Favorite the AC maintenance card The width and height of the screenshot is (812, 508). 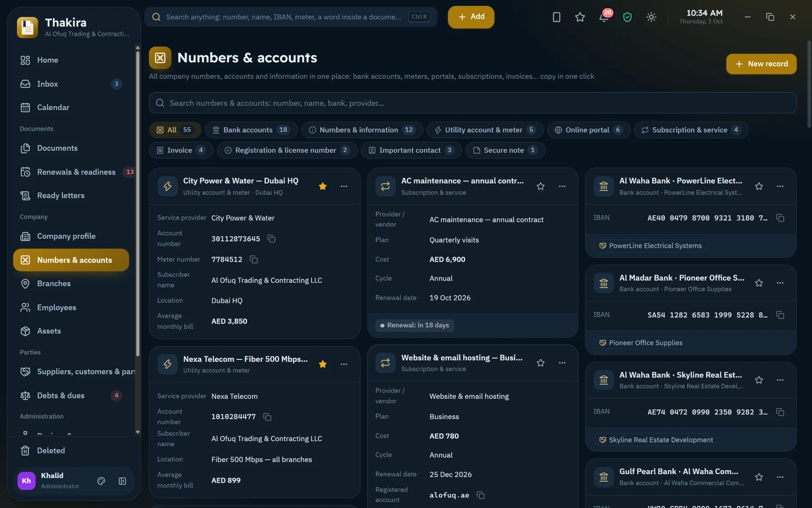tap(540, 186)
